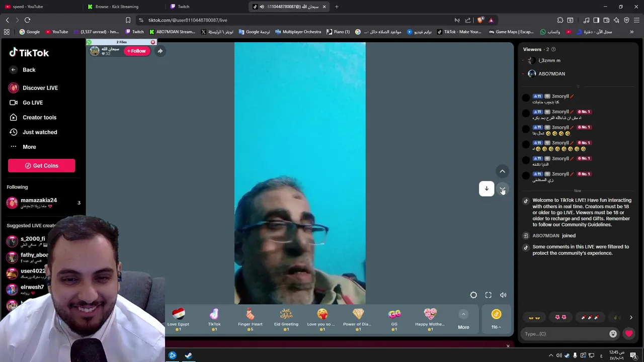Open the Multiplayer Orchestra bookmark
Image resolution: width=644 pixels, height=362 pixels.
[x=298, y=32]
